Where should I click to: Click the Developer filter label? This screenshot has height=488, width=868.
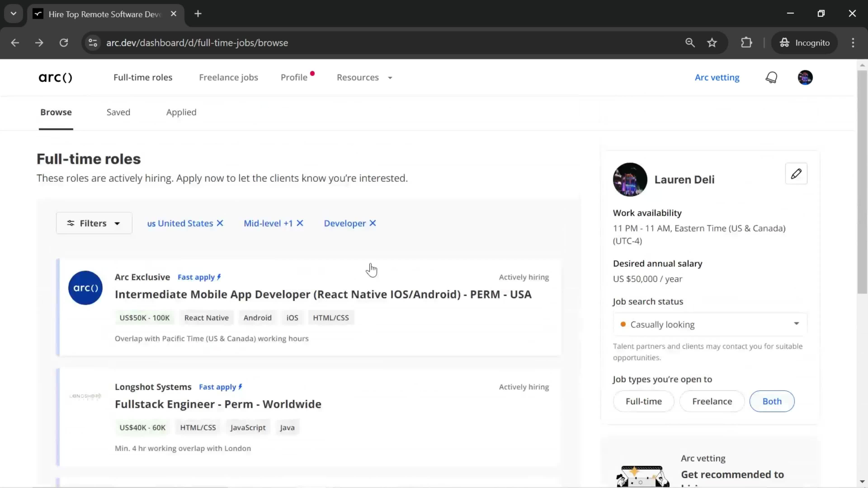[x=345, y=223]
